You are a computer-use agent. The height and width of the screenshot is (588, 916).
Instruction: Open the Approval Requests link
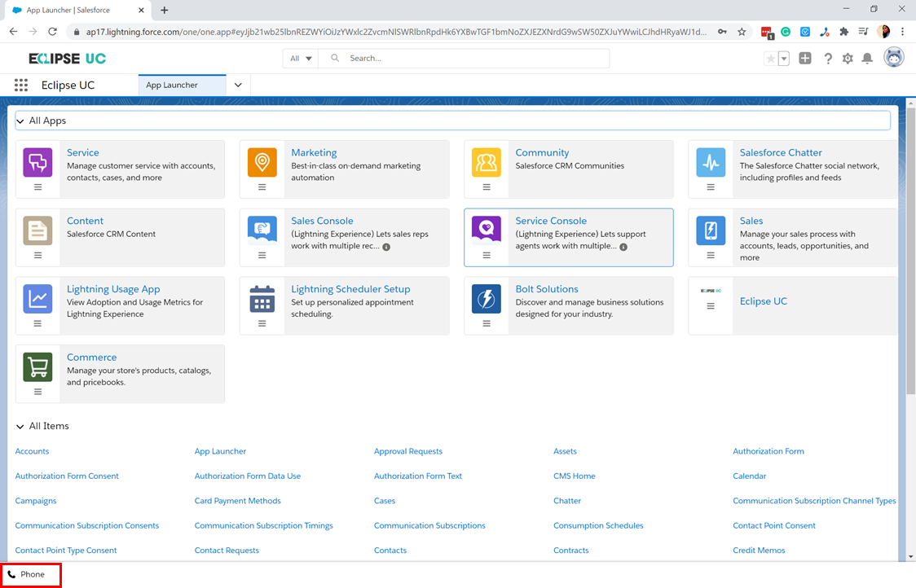(407, 451)
